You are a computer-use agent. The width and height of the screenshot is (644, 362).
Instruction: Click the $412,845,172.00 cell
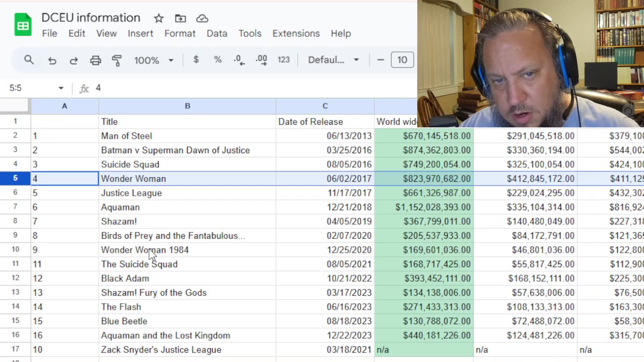pyautogui.click(x=525, y=178)
